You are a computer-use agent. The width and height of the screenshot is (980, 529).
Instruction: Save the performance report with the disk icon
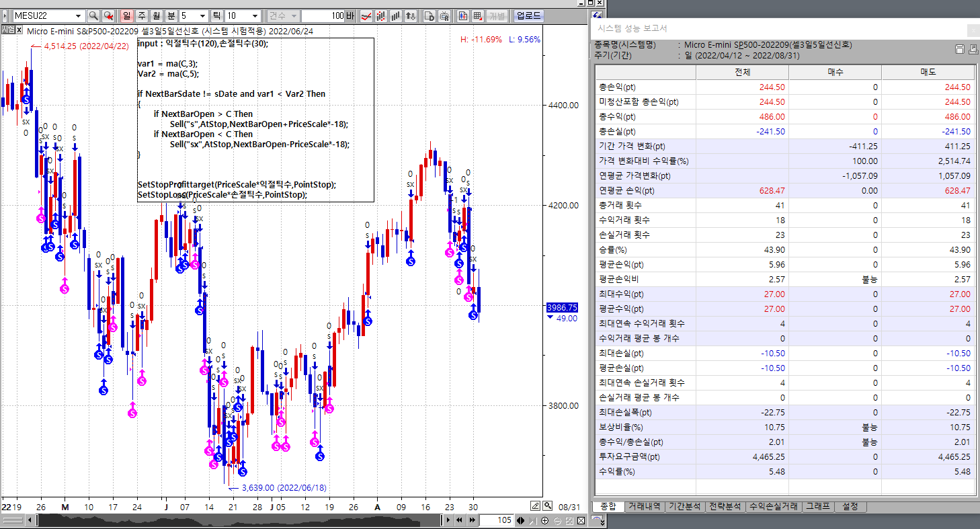pyautogui.click(x=959, y=49)
